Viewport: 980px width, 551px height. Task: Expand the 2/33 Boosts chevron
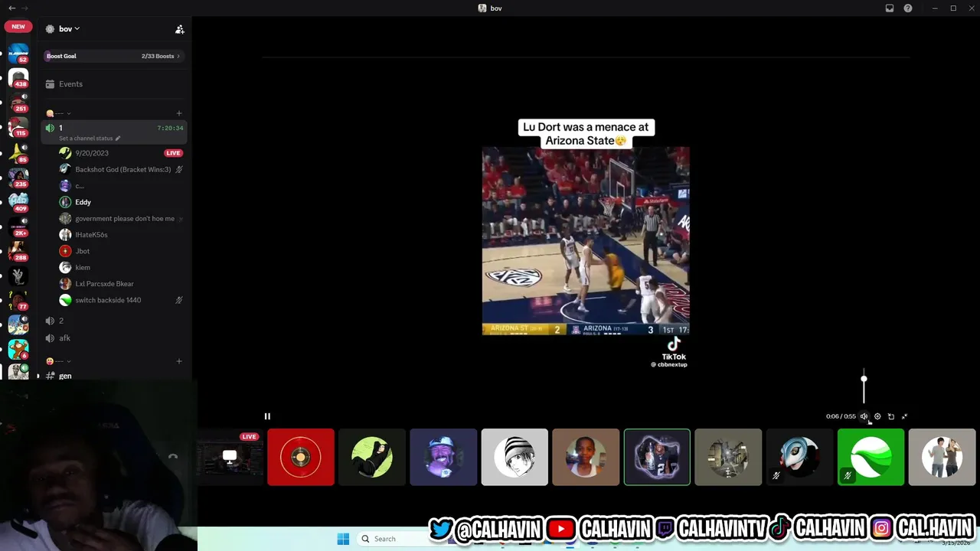point(178,56)
